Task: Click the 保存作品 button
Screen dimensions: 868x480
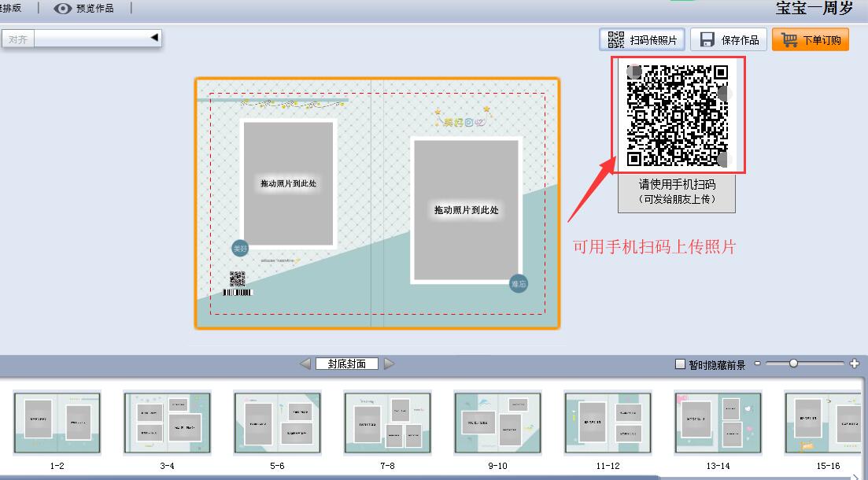Action: (x=729, y=40)
